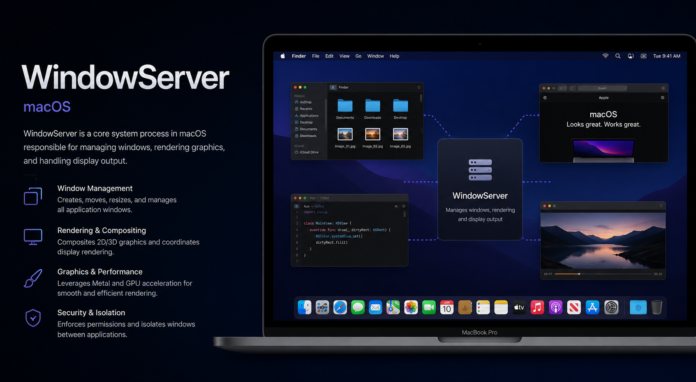The image size is (696, 382).
Task: Open Music app in the Dock
Action: 537,307
